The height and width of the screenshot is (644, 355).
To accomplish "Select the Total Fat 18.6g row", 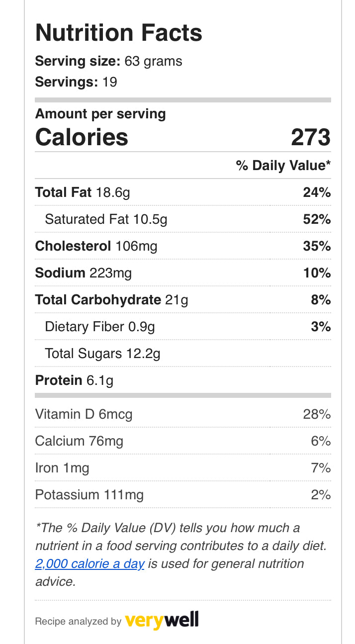I will (83, 192).
